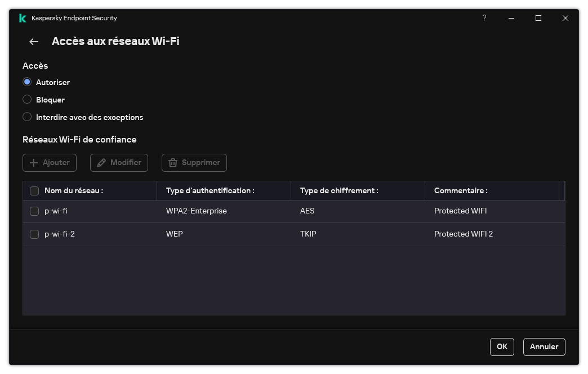Open the help with the question mark icon

[484, 18]
